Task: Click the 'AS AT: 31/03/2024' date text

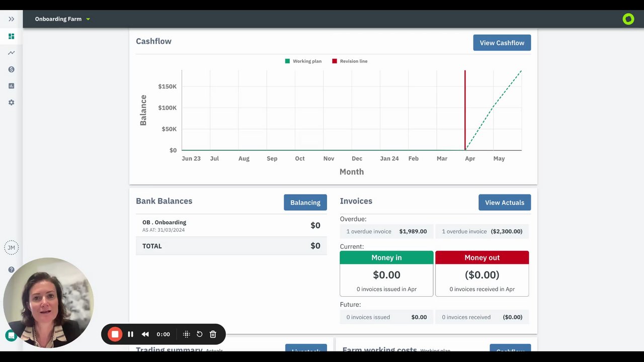Action: [164, 230]
